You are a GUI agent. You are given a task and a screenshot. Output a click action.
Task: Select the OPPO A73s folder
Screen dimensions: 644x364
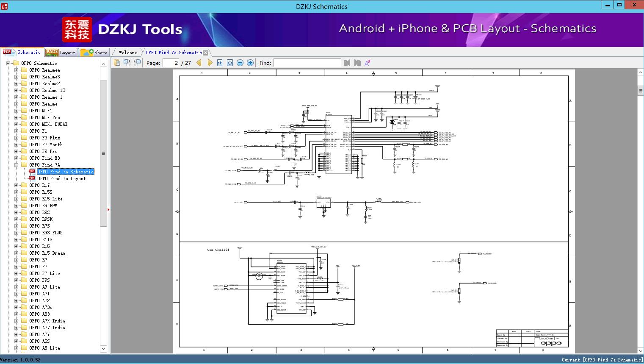[x=41, y=307]
